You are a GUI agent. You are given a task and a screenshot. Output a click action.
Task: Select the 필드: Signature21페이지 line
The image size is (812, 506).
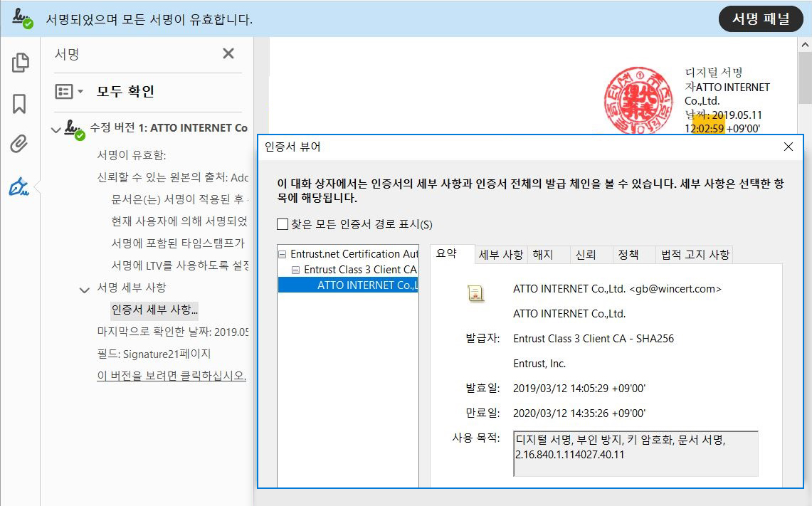[x=154, y=354]
